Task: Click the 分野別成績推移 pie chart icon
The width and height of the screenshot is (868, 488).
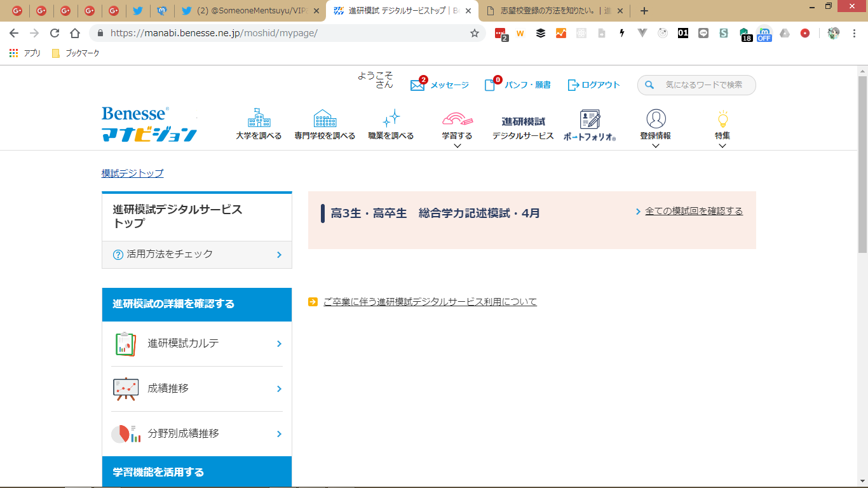Action: tap(126, 434)
